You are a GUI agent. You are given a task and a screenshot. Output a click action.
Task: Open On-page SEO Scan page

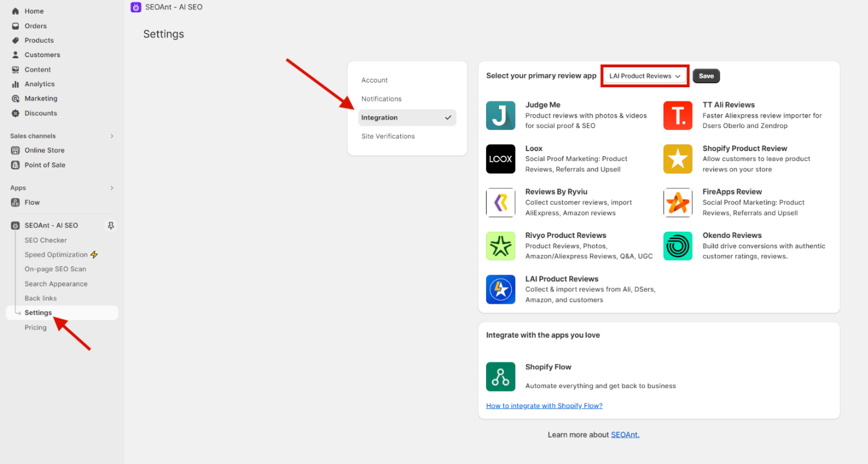pyautogui.click(x=55, y=269)
